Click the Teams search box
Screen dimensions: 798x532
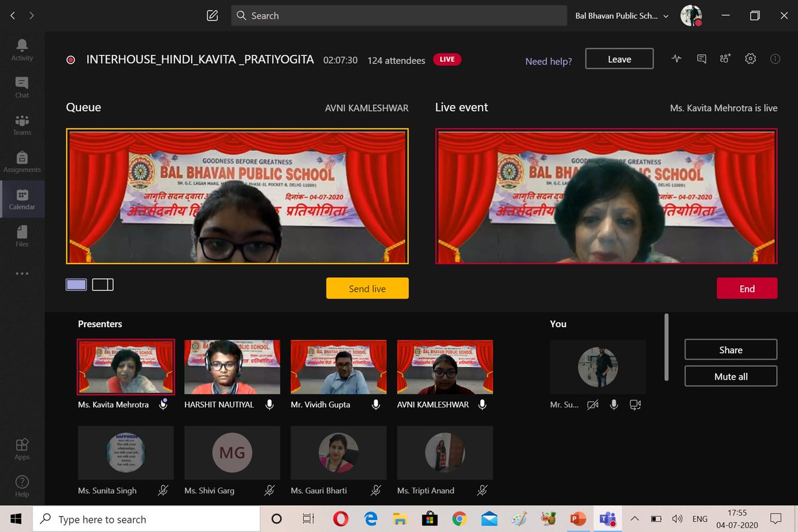click(x=399, y=15)
